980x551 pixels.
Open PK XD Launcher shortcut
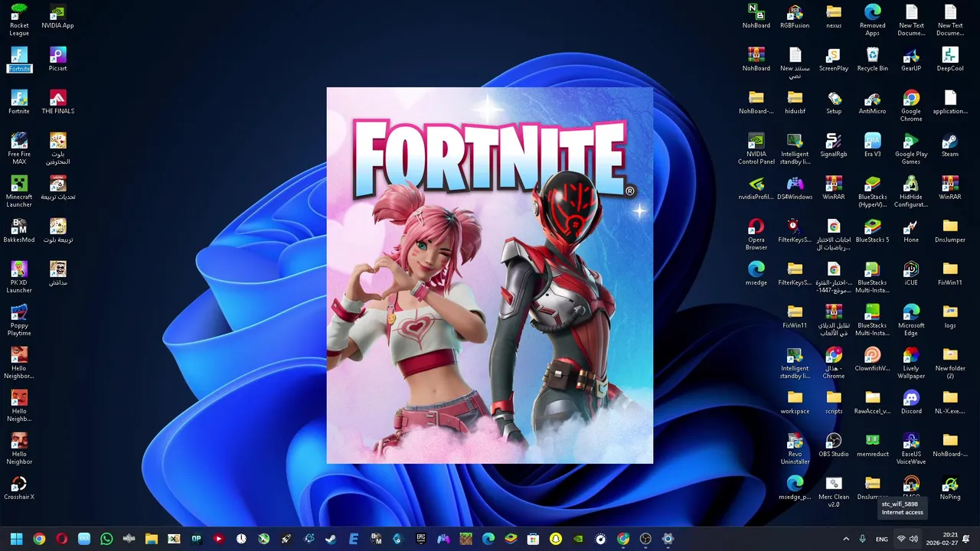point(19,277)
